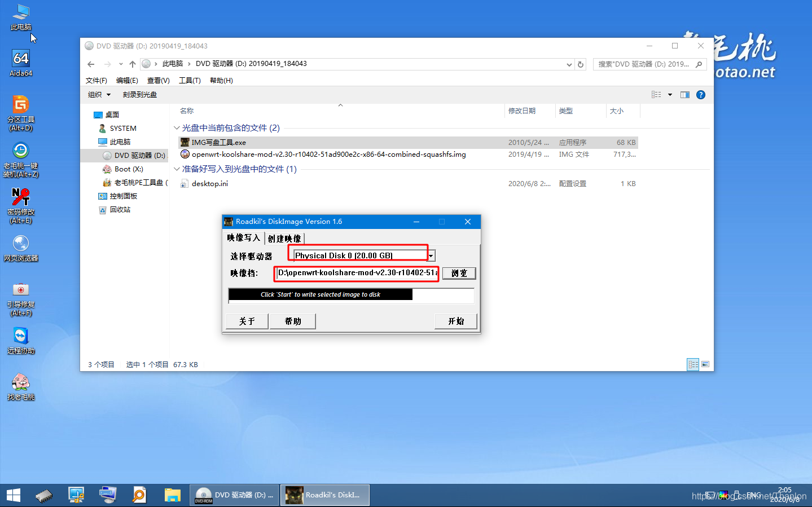Open File Explorer folder icon in taskbar

(172, 495)
